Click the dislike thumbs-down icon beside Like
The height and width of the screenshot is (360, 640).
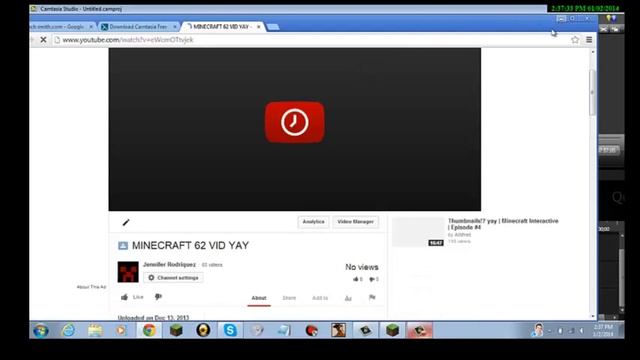[x=158, y=297]
